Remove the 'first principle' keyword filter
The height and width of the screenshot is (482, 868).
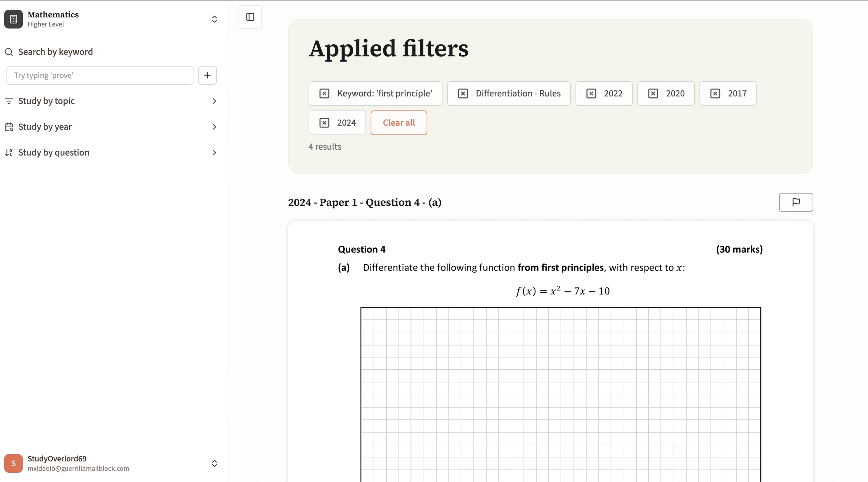click(x=325, y=93)
